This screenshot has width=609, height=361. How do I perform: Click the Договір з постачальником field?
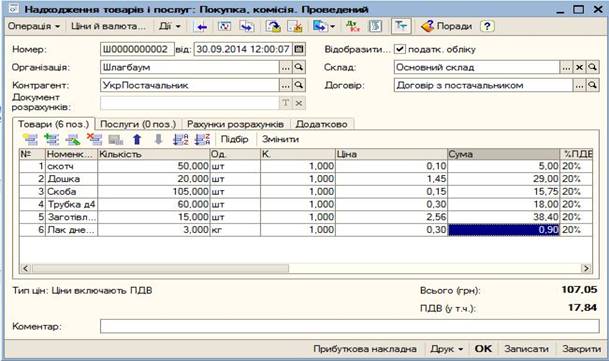[x=483, y=85]
